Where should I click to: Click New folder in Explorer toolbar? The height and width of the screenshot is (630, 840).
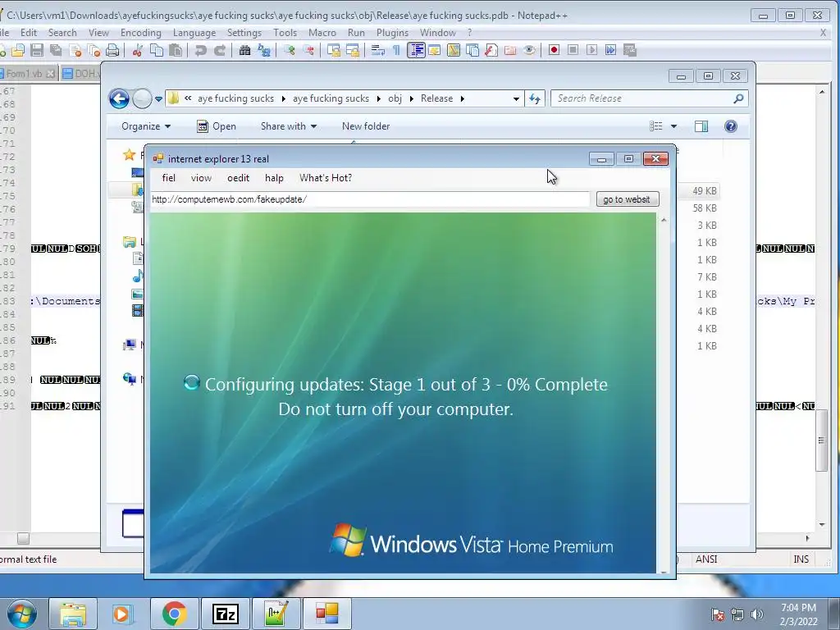coord(366,126)
